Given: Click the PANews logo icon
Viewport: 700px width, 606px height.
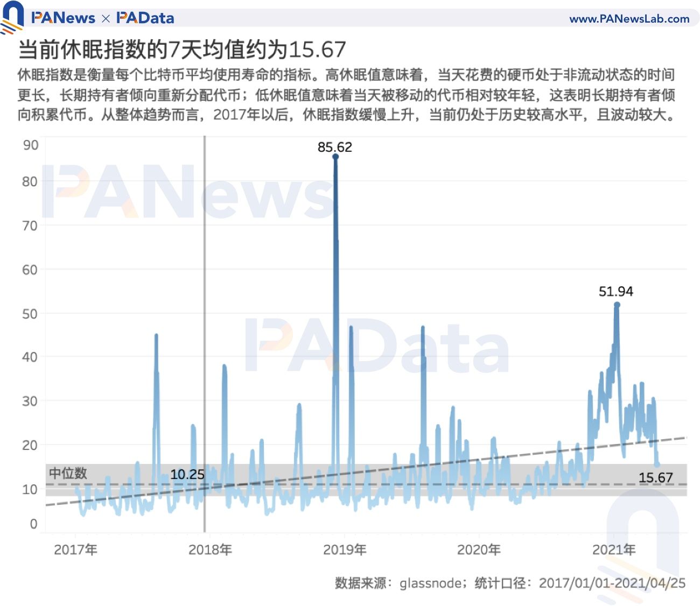Looking at the screenshot, I should click(12, 17).
